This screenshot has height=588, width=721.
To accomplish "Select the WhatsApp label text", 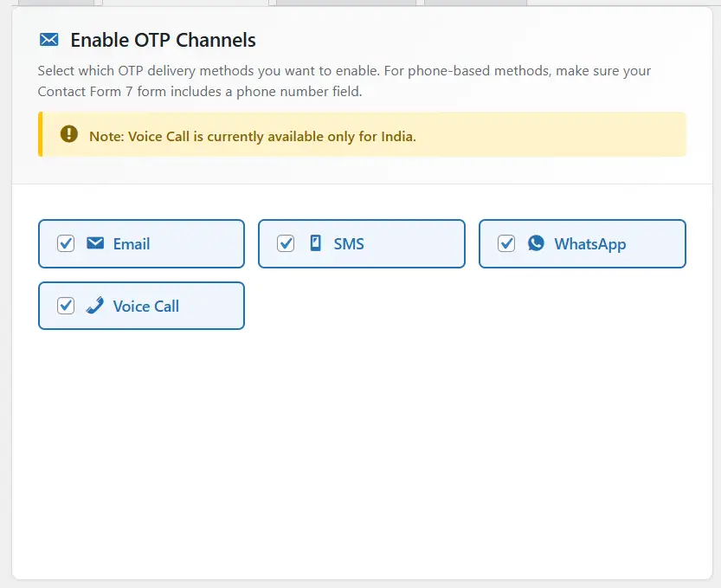I will [x=589, y=244].
